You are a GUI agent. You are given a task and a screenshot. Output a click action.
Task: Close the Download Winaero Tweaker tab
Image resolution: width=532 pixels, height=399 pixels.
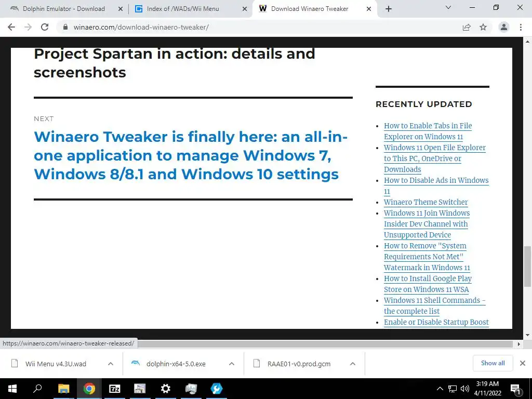[369, 9]
